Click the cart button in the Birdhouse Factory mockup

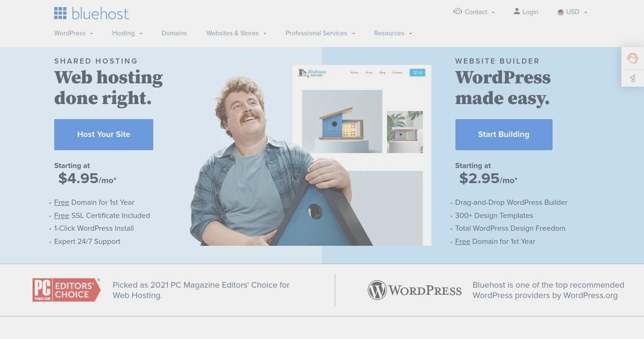point(417,73)
